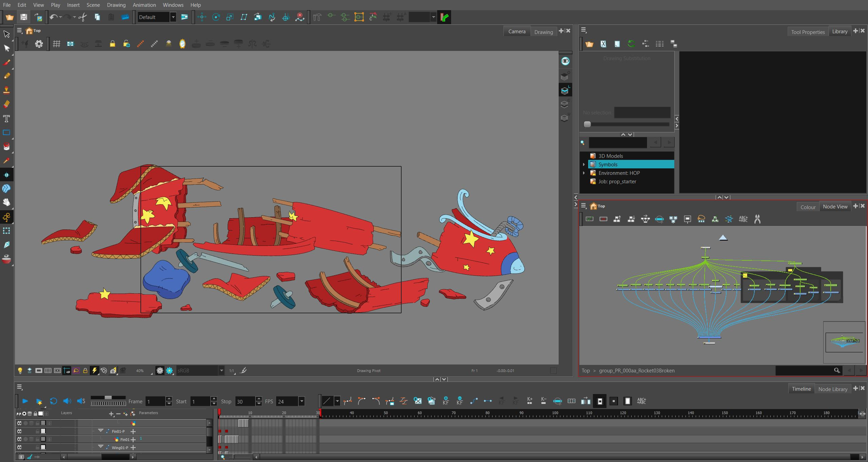The image size is (868, 462).
Task: Click the Add Keyframe KF icon
Action: (446, 401)
